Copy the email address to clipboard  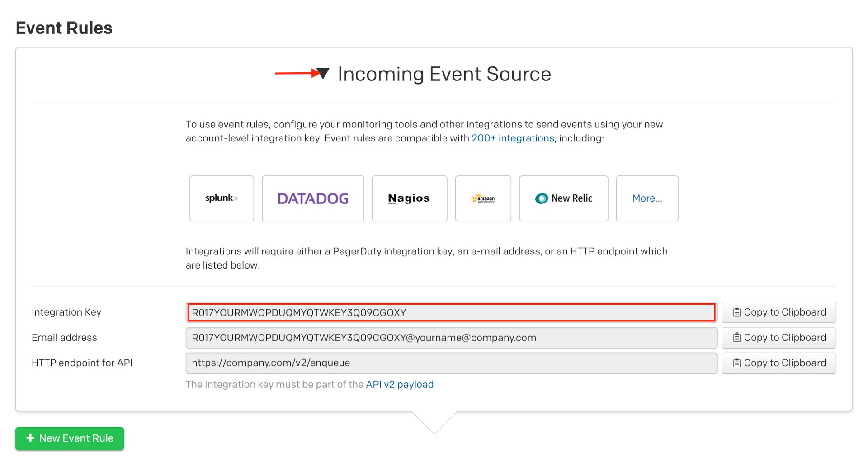tap(778, 338)
